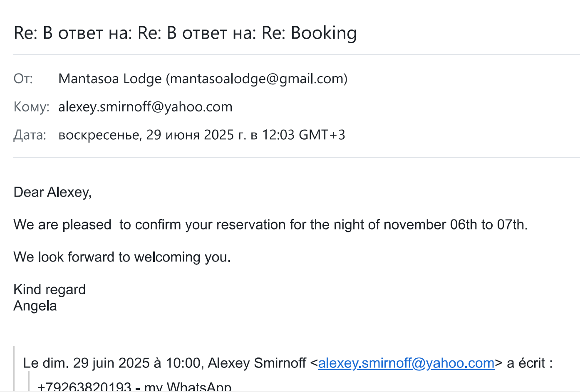Select the mantasoalodge@gmail.com sender address
This screenshot has width=580, height=392.
[x=257, y=79]
